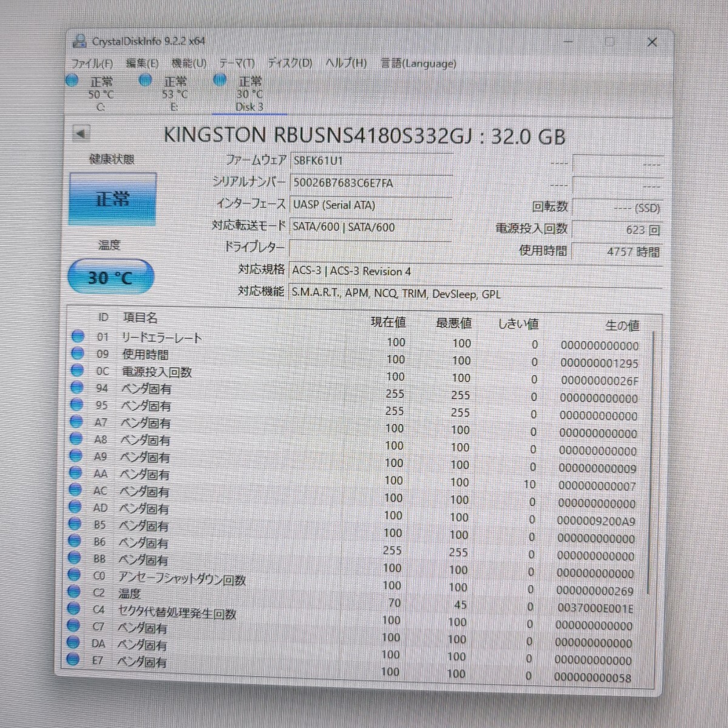Click status circle for ID B5 row
The image size is (728, 728).
75,523
